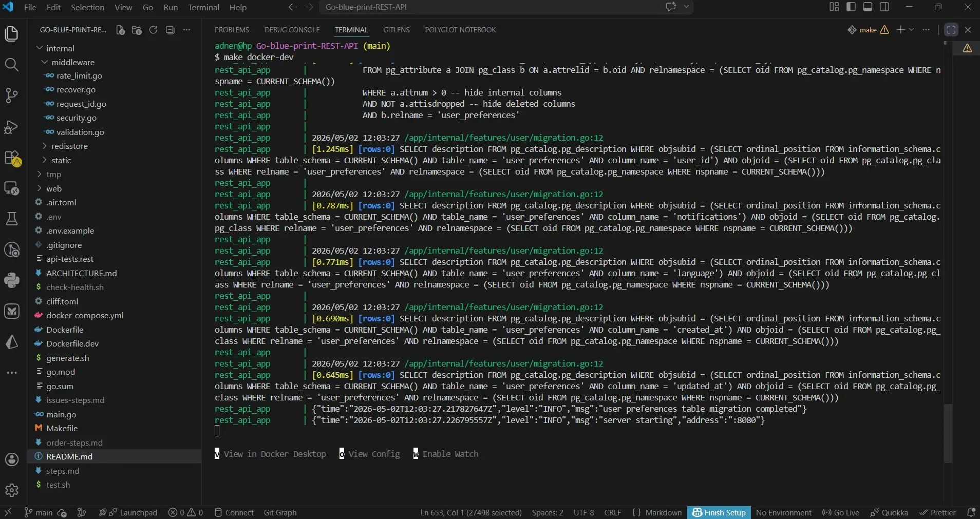The width and height of the screenshot is (980, 519).
Task: Toggle bottom panel visibility
Action: coord(868,7)
